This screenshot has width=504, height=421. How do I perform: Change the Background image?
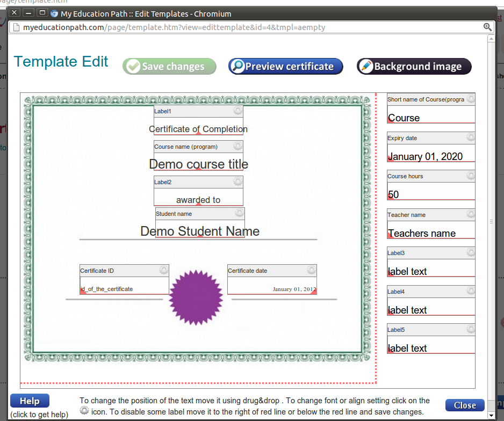[x=414, y=67]
